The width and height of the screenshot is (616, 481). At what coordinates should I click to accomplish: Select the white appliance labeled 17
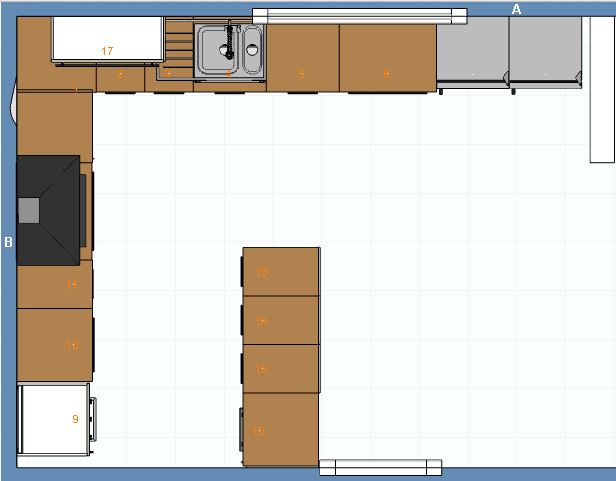106,40
